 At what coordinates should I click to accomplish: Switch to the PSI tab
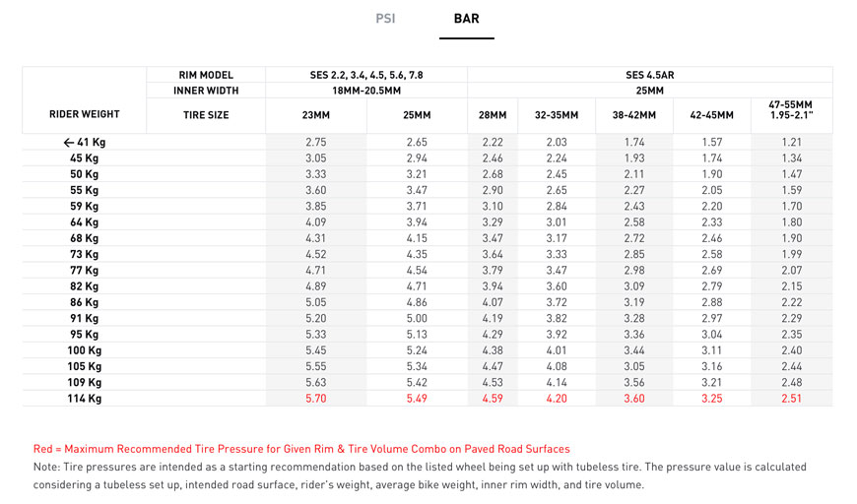[385, 19]
